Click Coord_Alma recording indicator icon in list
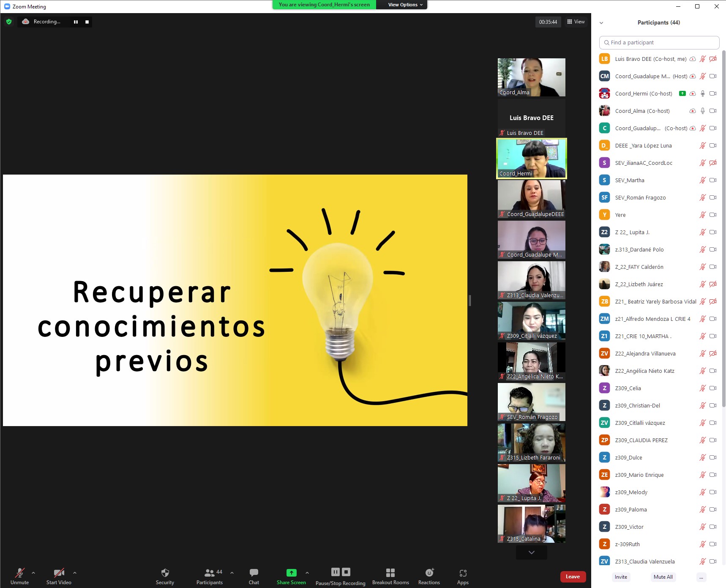The image size is (726, 588). pyautogui.click(x=693, y=111)
